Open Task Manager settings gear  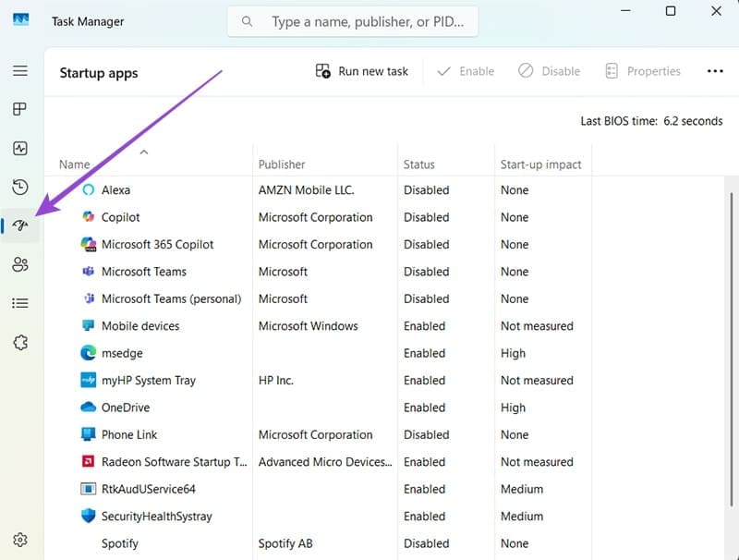(19, 540)
